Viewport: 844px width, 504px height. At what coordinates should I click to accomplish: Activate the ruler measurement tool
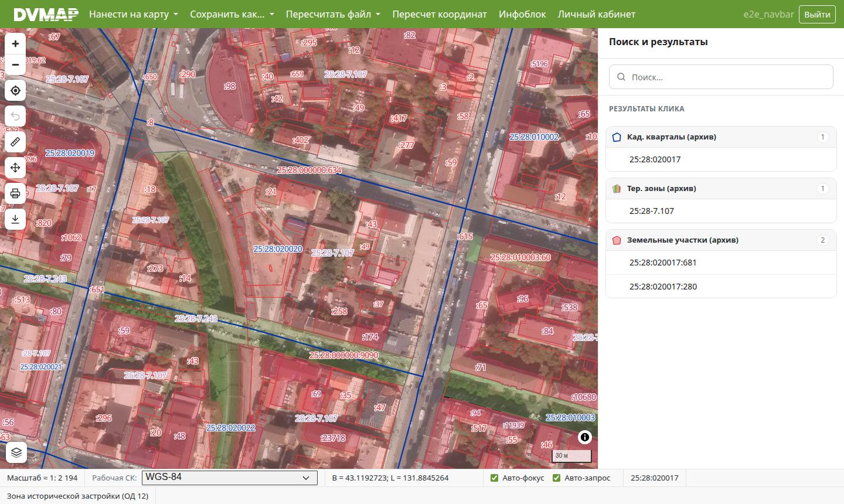coord(15,142)
